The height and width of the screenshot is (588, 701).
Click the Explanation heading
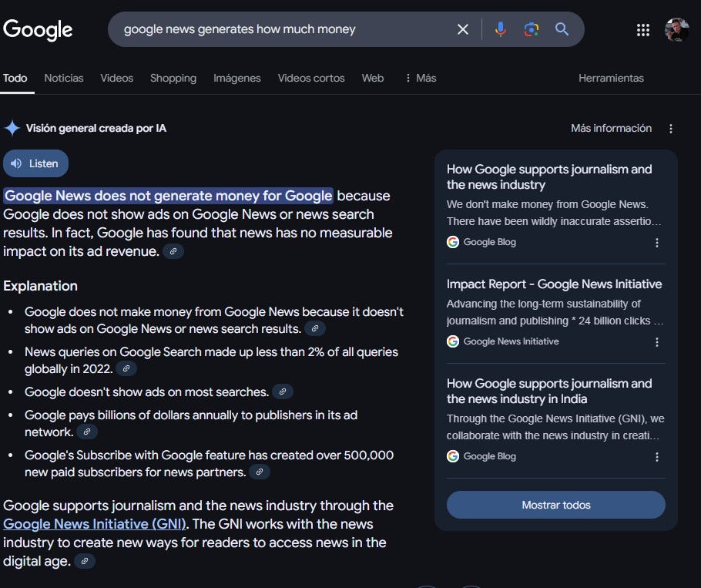click(40, 286)
